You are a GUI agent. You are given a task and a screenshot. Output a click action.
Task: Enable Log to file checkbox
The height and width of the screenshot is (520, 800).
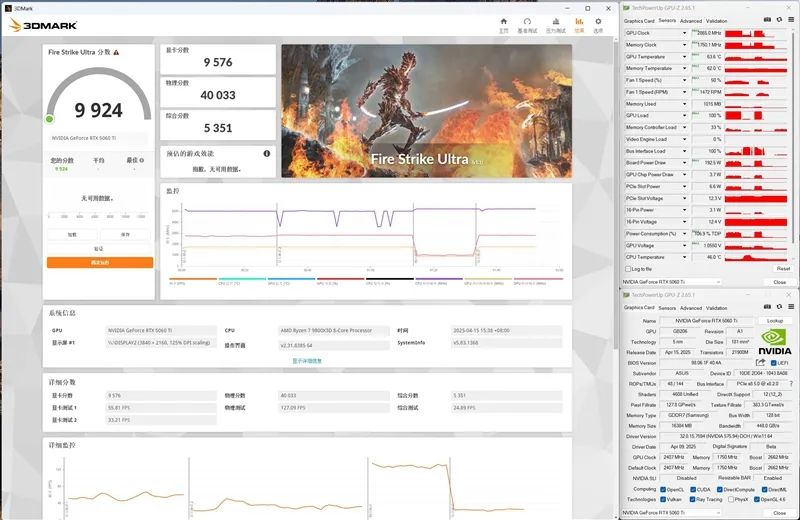tap(628, 269)
